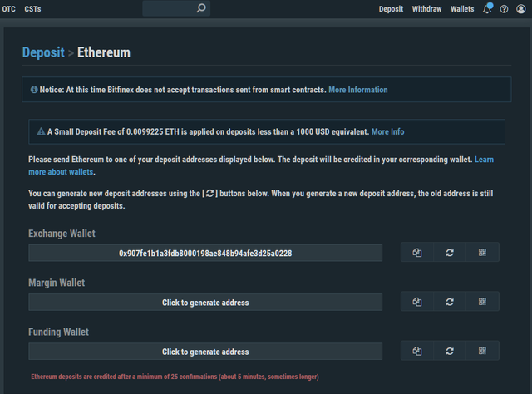This screenshot has width=532, height=394.
Task: Show QR code for Margin Wallet
Action: tap(482, 302)
